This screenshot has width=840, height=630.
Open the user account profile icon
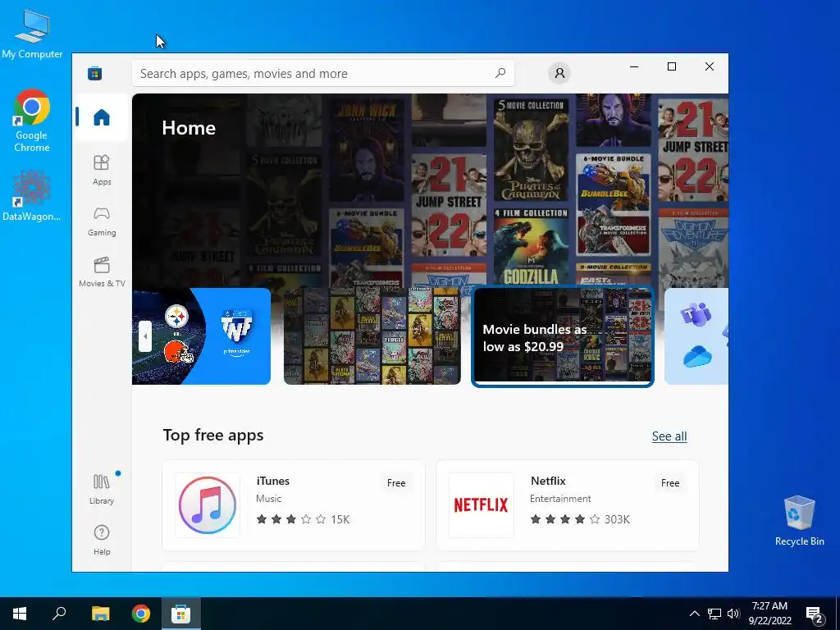click(x=559, y=73)
